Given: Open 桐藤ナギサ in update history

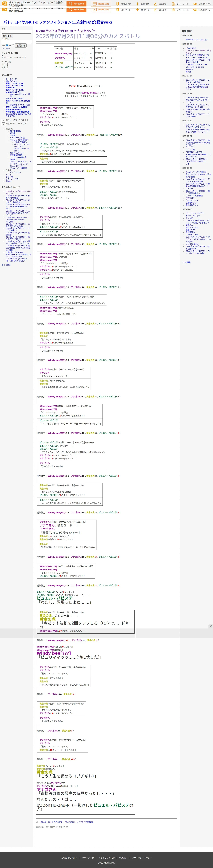Looking at the screenshot, I should (x=190, y=230).
